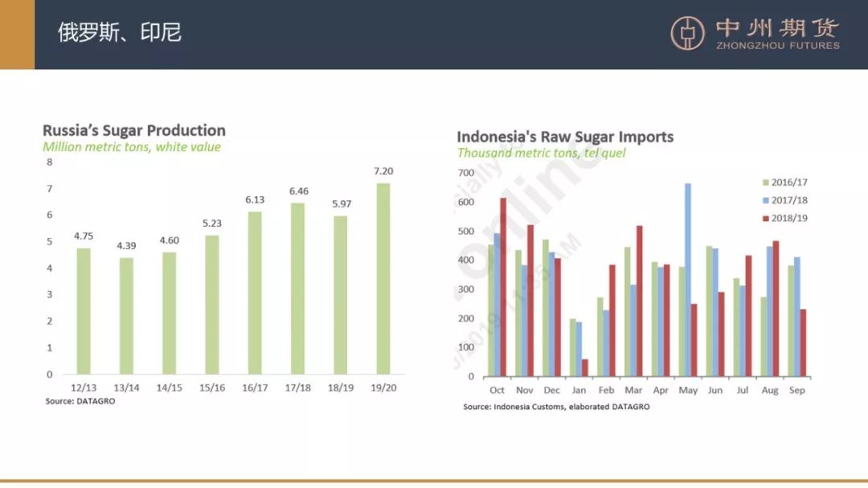The width and height of the screenshot is (868, 488).
Task: Select the slide title 俄罗斯、印尼
Action: (x=120, y=33)
